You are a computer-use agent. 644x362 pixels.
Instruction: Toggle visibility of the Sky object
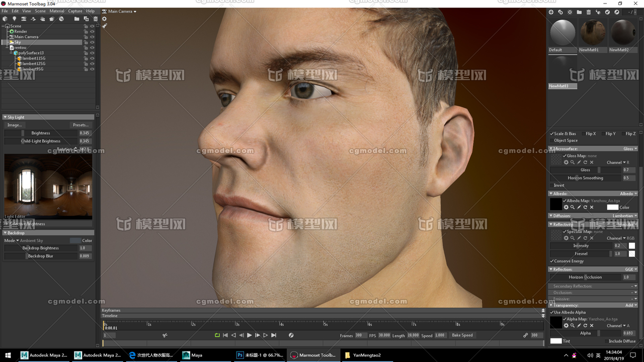[x=92, y=42]
